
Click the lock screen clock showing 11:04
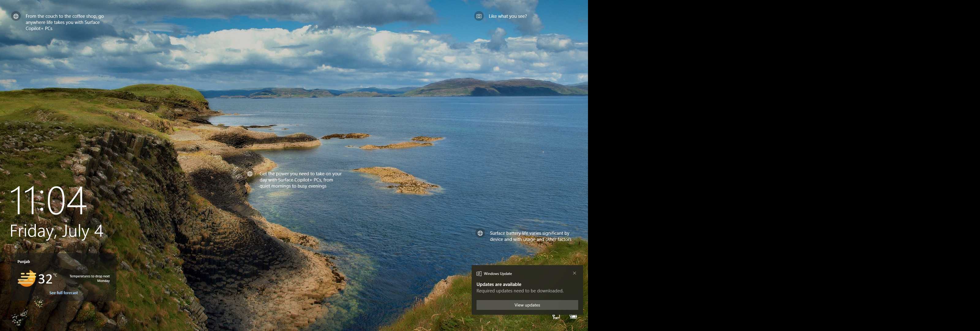pyautogui.click(x=48, y=201)
